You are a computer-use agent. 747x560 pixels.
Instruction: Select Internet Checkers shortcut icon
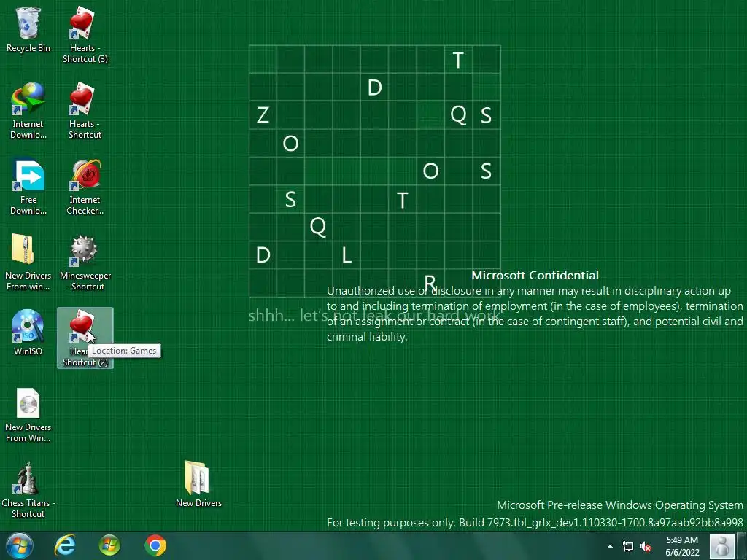coord(85,187)
